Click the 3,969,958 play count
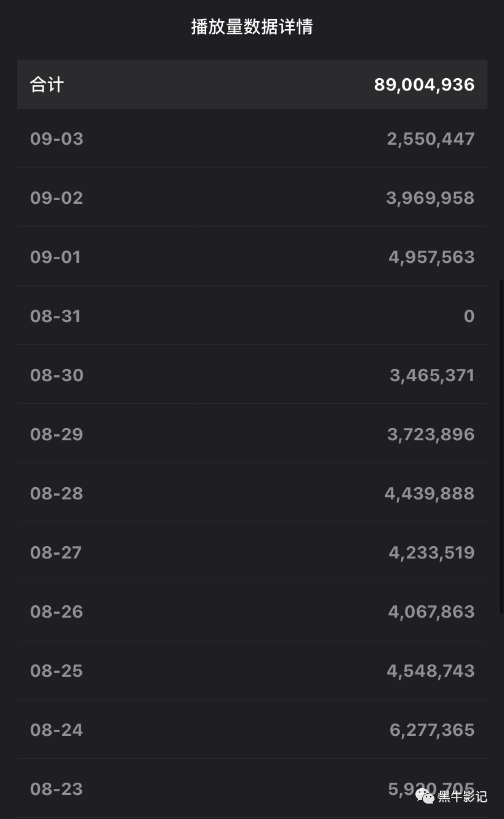Image resolution: width=504 pixels, height=819 pixels. coord(430,198)
